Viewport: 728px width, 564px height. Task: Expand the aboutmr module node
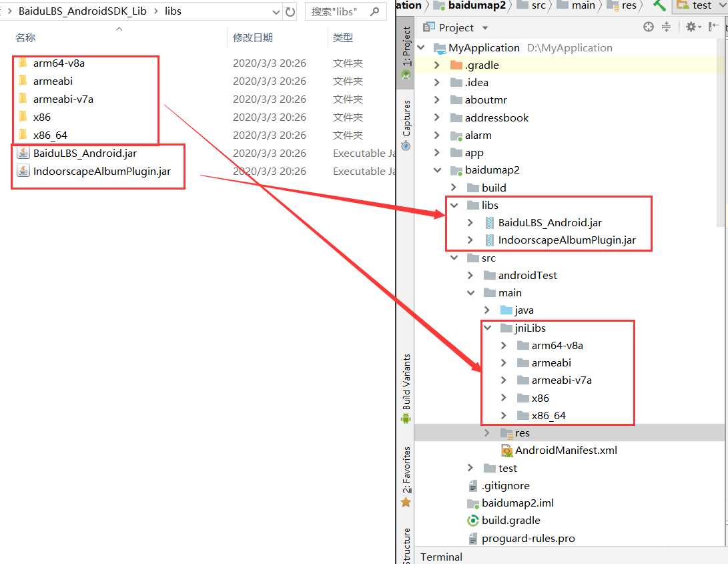click(x=436, y=100)
